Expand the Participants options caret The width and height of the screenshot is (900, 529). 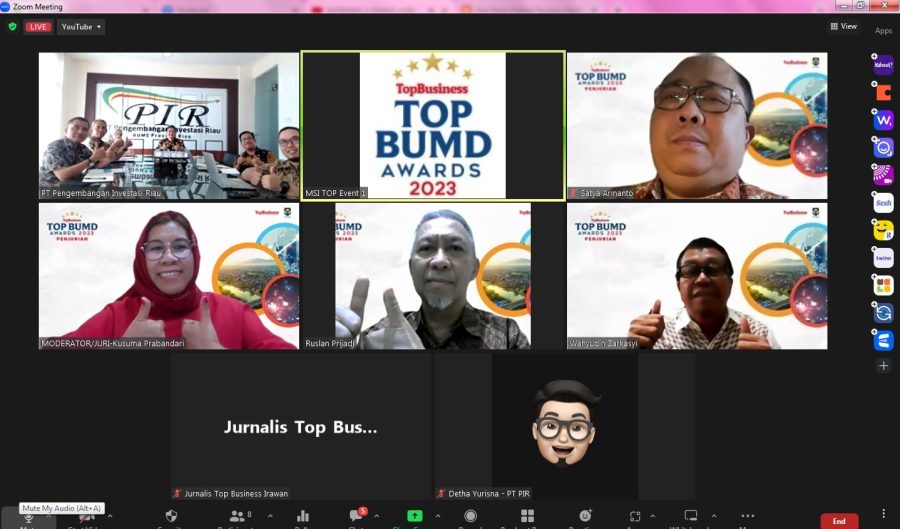[x=270, y=516]
